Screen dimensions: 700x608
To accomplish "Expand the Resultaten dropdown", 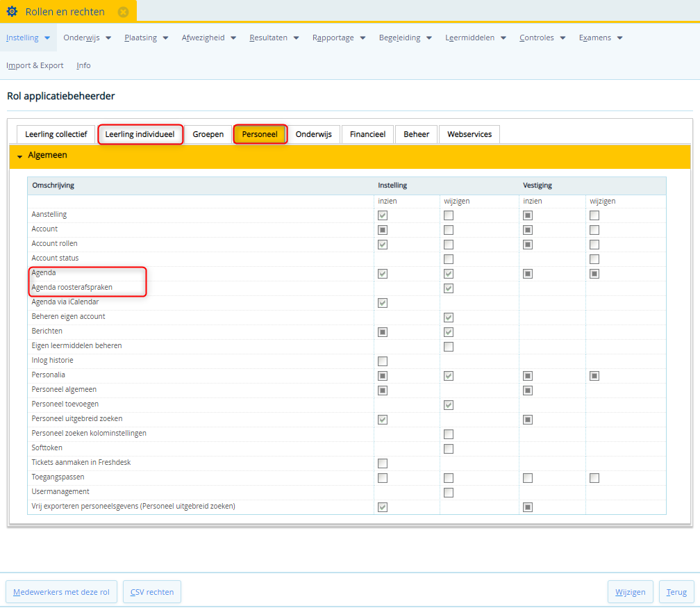I will [274, 38].
